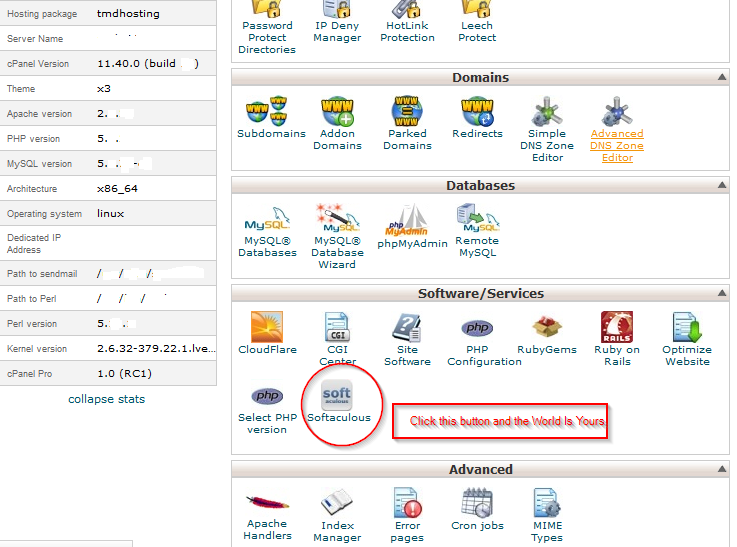The image size is (737, 547).
Task: Open Select PHP version
Action: click(267, 410)
